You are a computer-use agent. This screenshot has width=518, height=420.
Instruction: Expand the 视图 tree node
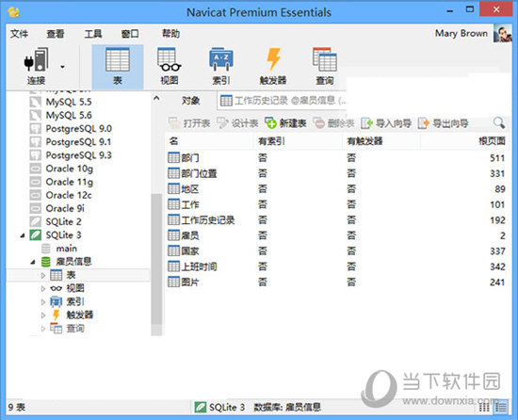(x=43, y=288)
